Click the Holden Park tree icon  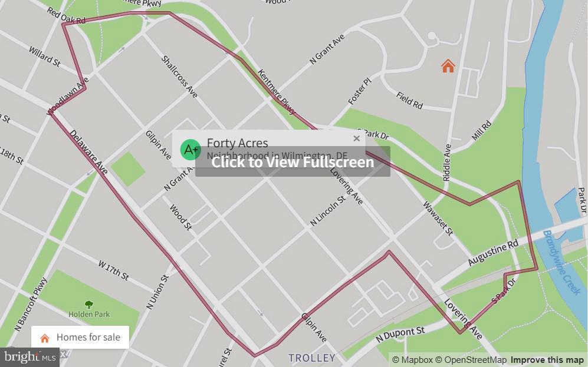[x=89, y=304]
